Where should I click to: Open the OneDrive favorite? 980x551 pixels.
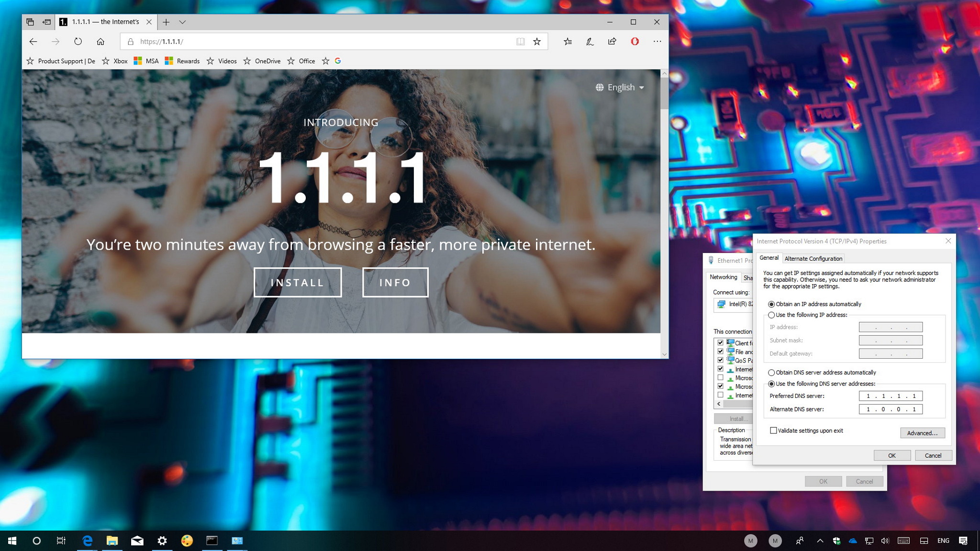coord(262,61)
